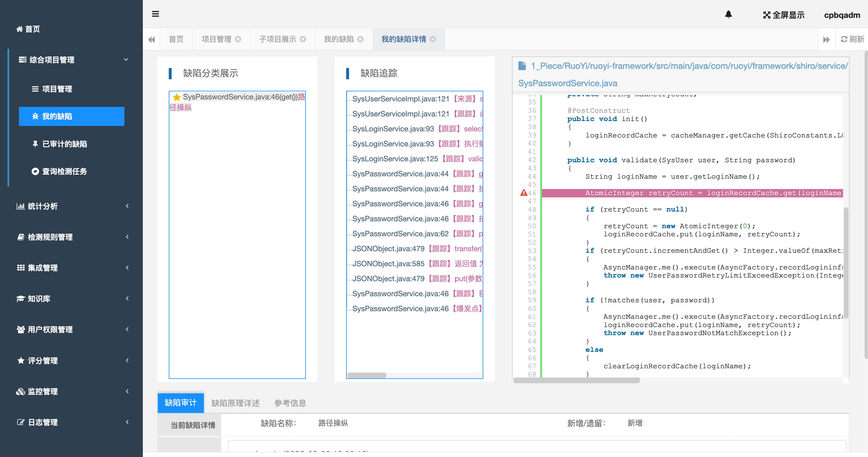Click the graduation cap icon of 知识库
This screenshot has width=868, height=457.
pyautogui.click(x=20, y=299)
